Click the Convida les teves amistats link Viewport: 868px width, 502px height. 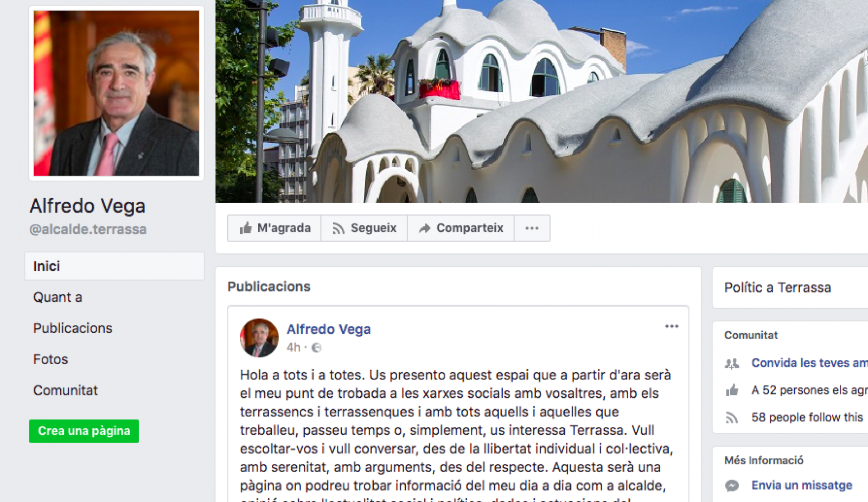click(809, 363)
